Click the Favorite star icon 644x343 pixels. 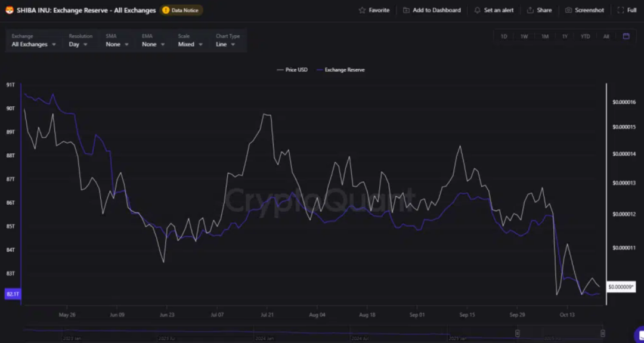(x=362, y=10)
